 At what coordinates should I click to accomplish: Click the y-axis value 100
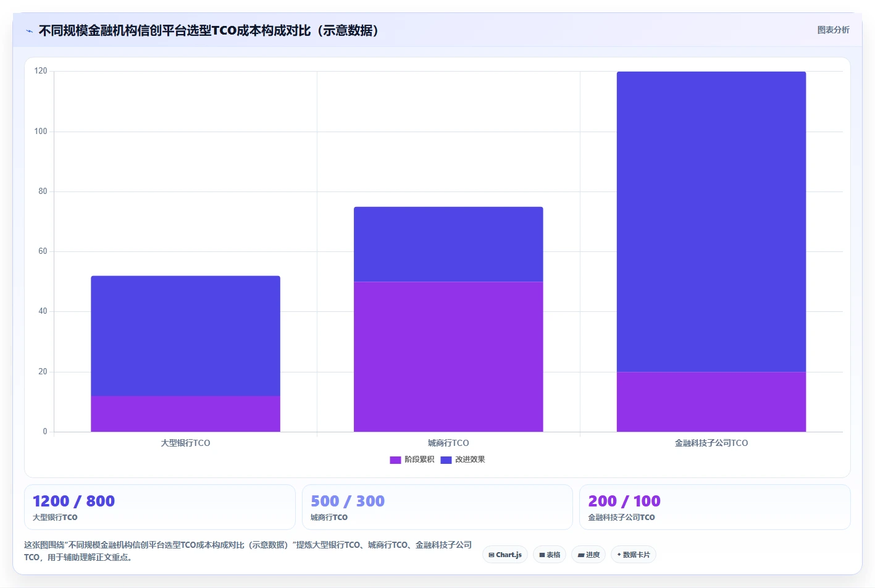tap(41, 131)
